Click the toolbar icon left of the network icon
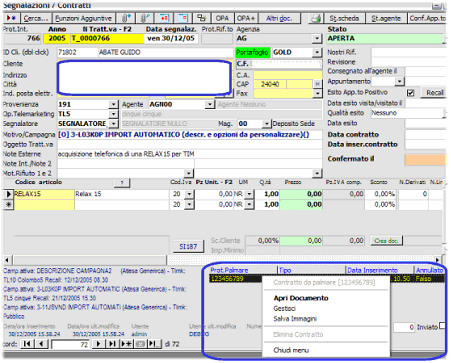Image resolution: width=451 pixels, height=363 pixels. point(183,18)
